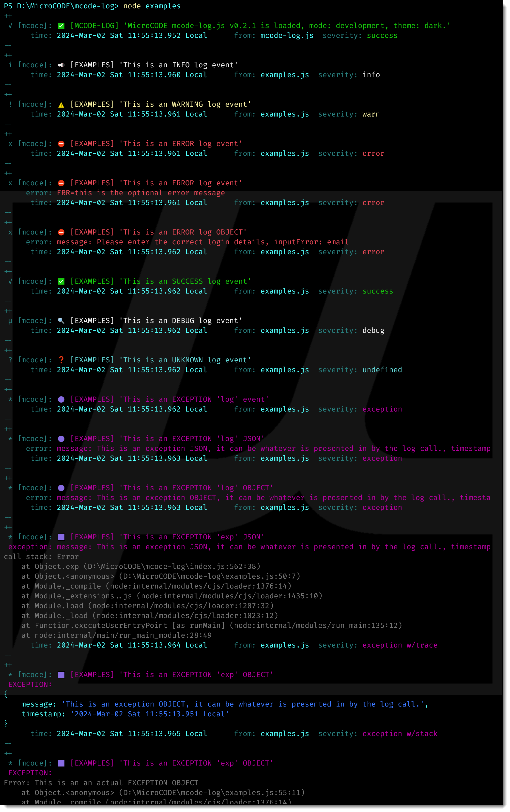Click purple circle icon on EXCEPTION 'log' event line
The image size is (510, 812).
(61, 399)
